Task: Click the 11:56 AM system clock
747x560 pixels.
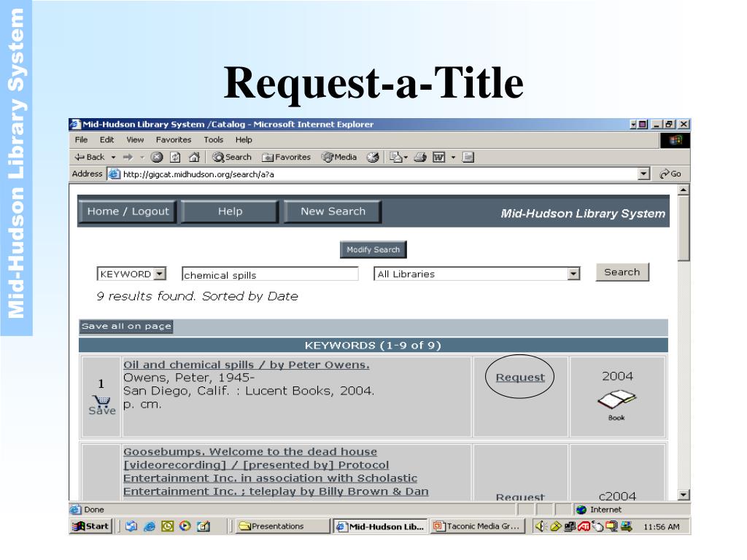Action: (x=661, y=526)
